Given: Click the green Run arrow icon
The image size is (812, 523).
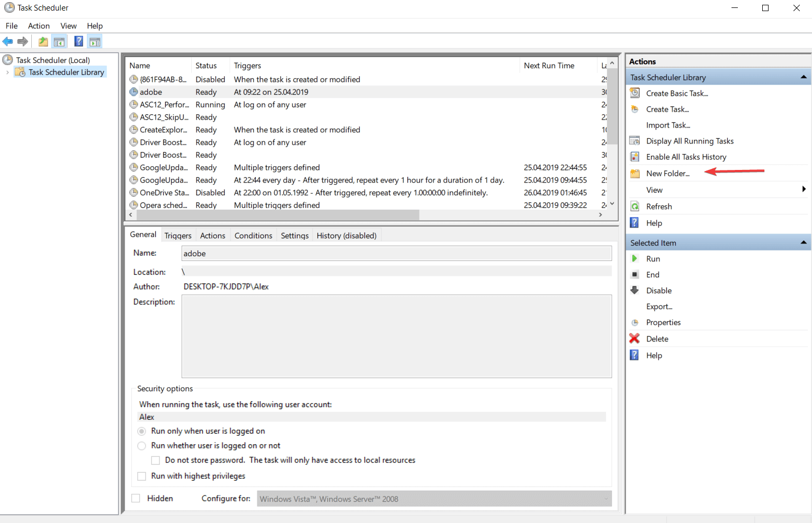Looking at the screenshot, I should click(x=635, y=259).
